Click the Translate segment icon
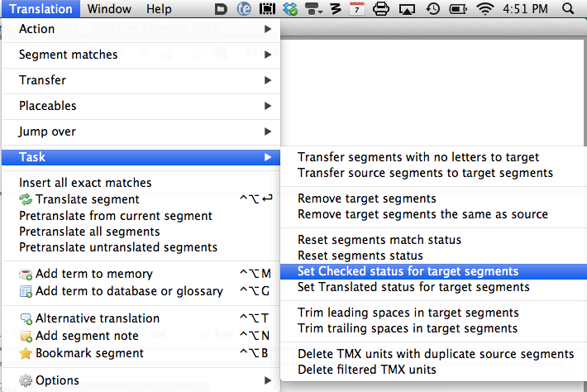Screen dimensions: 587x392 [26, 199]
